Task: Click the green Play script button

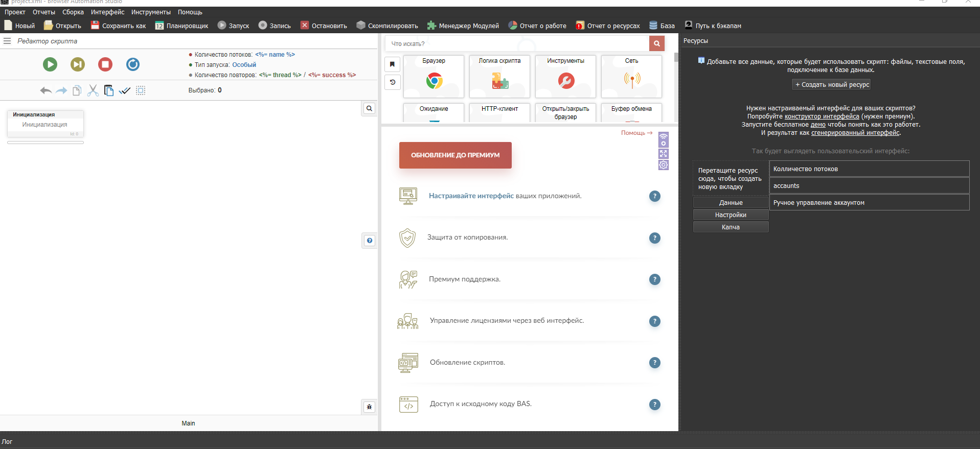Action: 50,64
